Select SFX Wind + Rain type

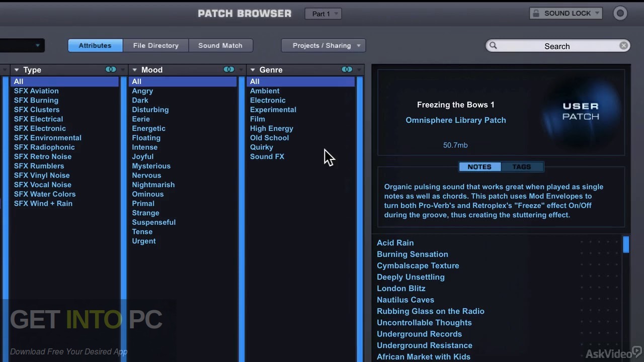click(x=43, y=204)
